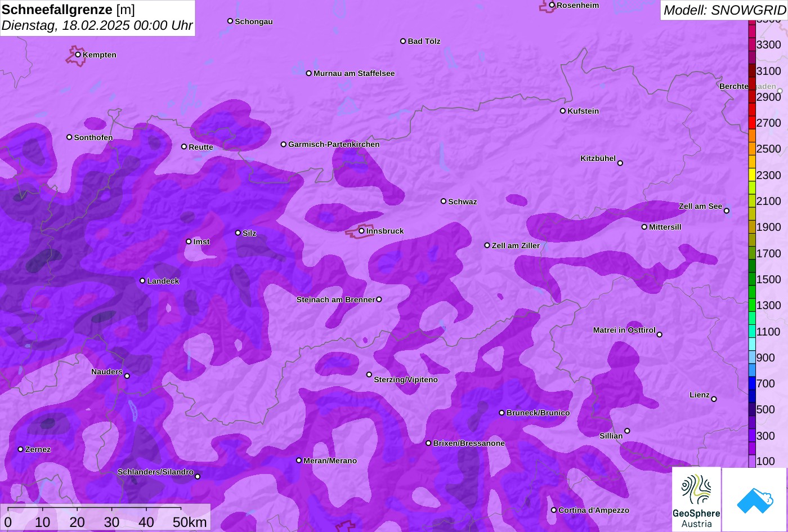Click the Modell: SNOWGRID label
788x532 pixels.
tap(724, 10)
